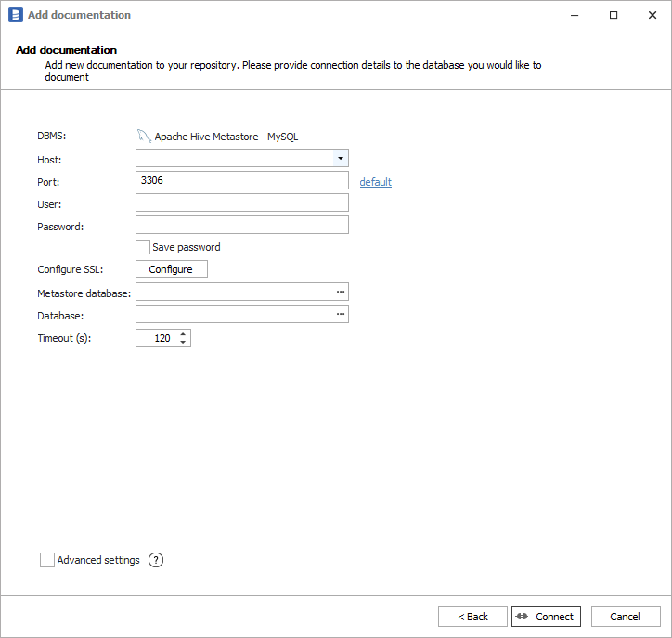Cancel the Add documentation dialog
The width and height of the screenshot is (672, 638).
point(625,617)
